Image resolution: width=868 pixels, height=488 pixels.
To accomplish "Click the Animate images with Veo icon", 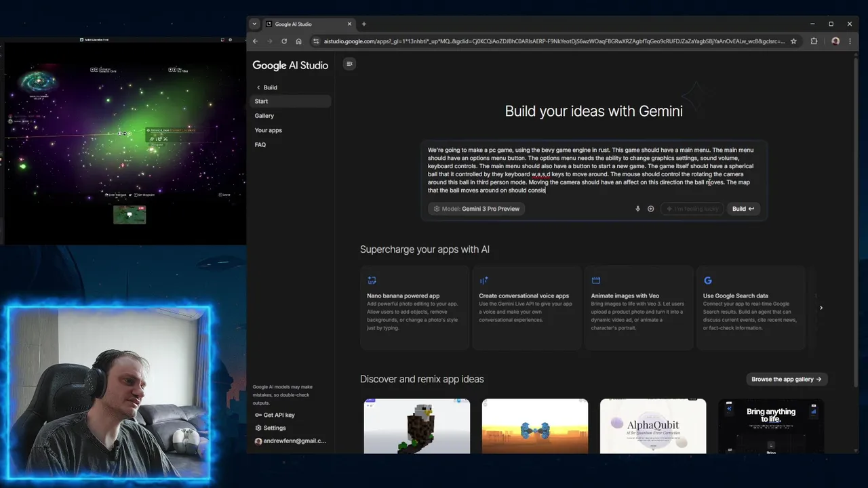I will click(x=595, y=280).
